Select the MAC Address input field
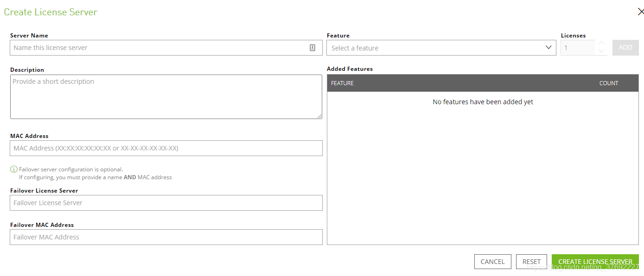The width and height of the screenshot is (644, 276). (x=166, y=148)
